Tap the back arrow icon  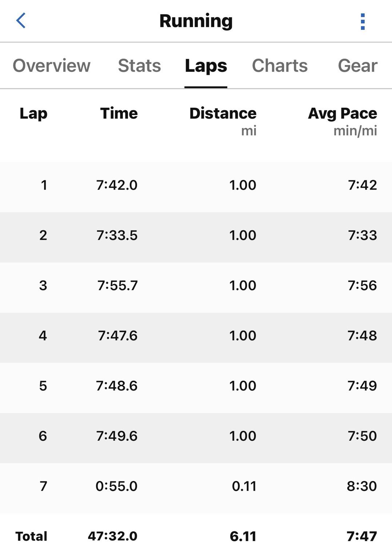(x=21, y=21)
